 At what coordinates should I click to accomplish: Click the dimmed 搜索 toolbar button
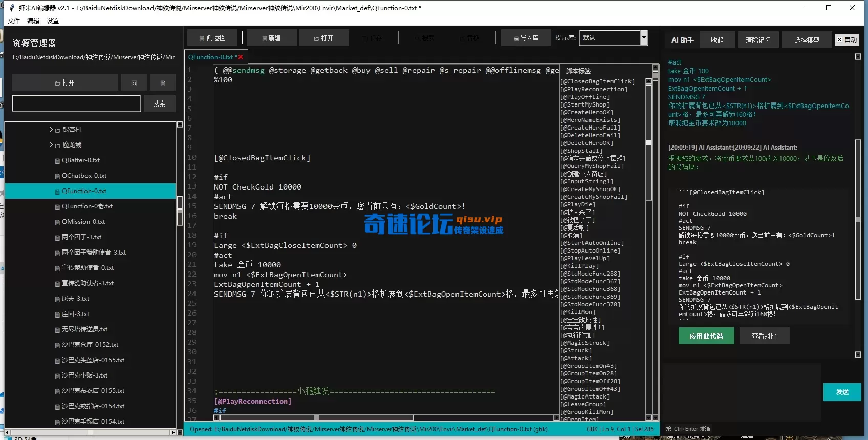[x=424, y=38]
